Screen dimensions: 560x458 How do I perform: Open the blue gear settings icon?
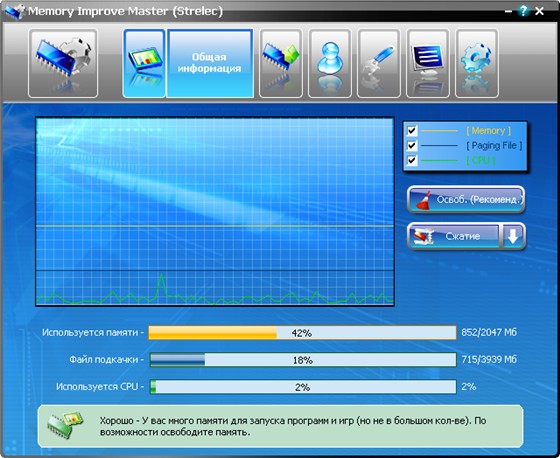[477, 63]
